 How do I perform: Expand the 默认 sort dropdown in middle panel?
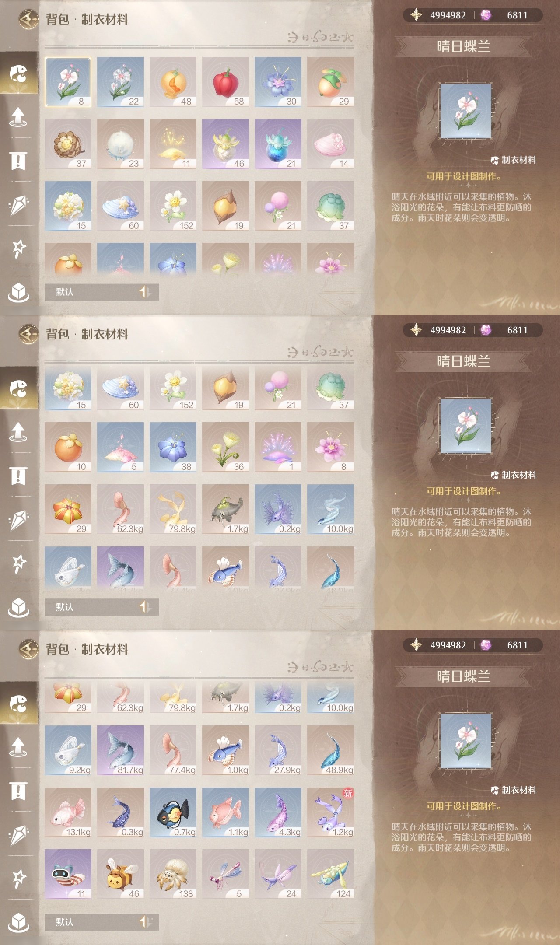coord(89,607)
